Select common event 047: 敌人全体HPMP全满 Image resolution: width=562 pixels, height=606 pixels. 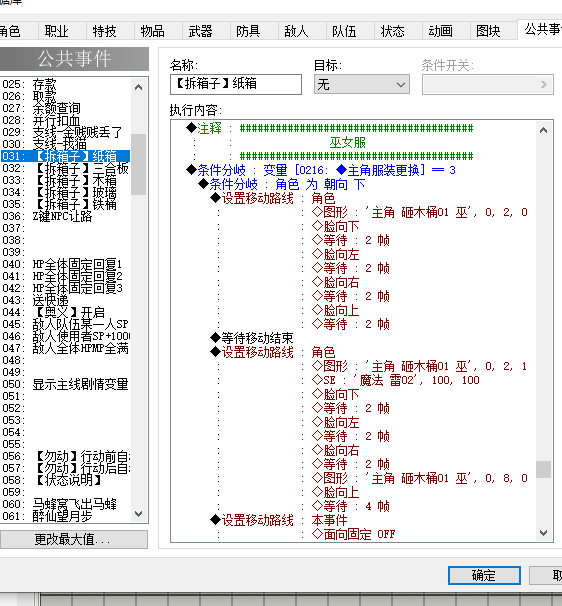(x=65, y=348)
